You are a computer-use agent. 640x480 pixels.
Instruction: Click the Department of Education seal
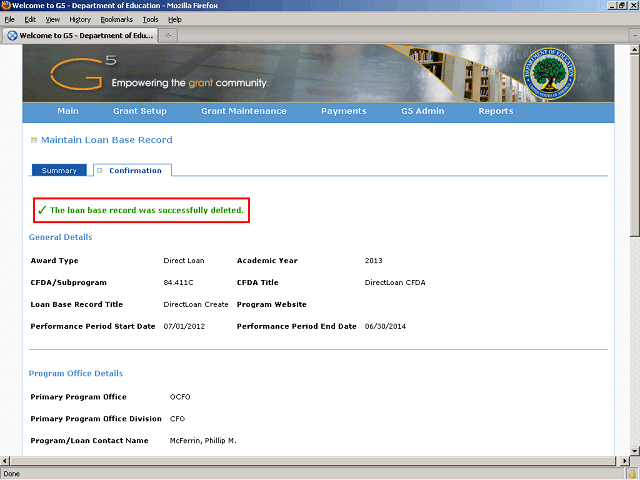[549, 74]
